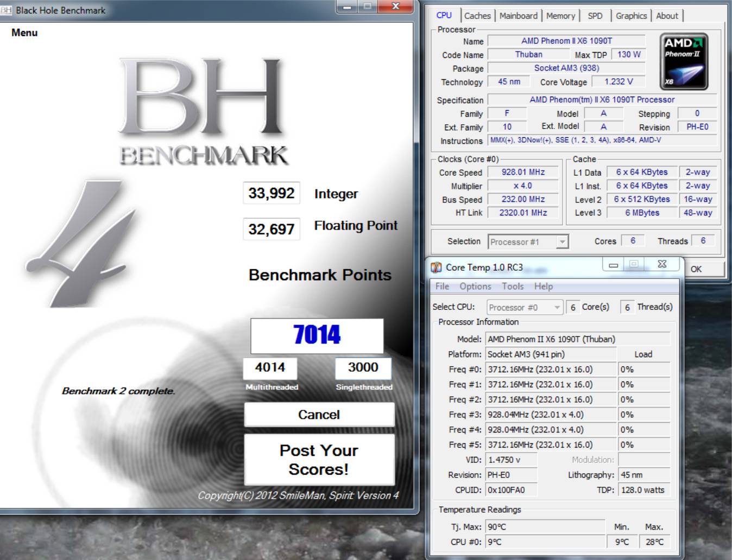Click the Instructions field in CPU-Z

pyautogui.click(x=602, y=141)
